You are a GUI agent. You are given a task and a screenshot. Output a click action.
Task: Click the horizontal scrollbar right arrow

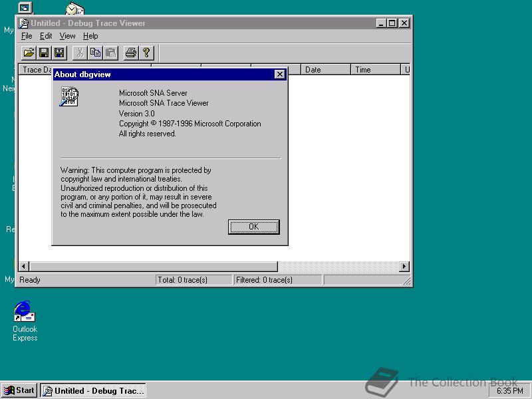pyautogui.click(x=404, y=267)
